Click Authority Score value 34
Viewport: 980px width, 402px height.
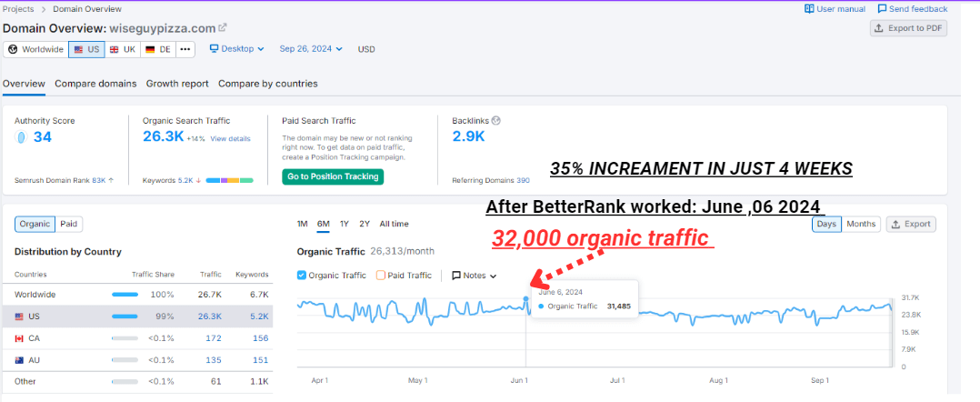coord(43,137)
